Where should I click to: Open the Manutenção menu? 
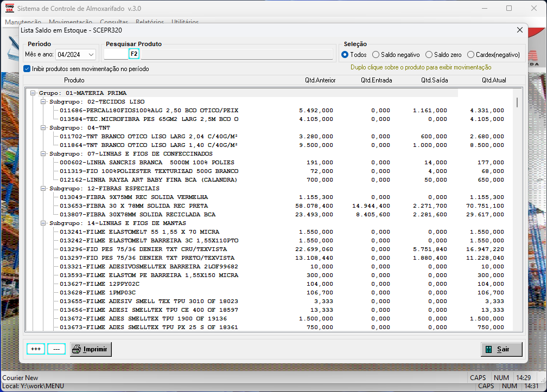pos(23,22)
